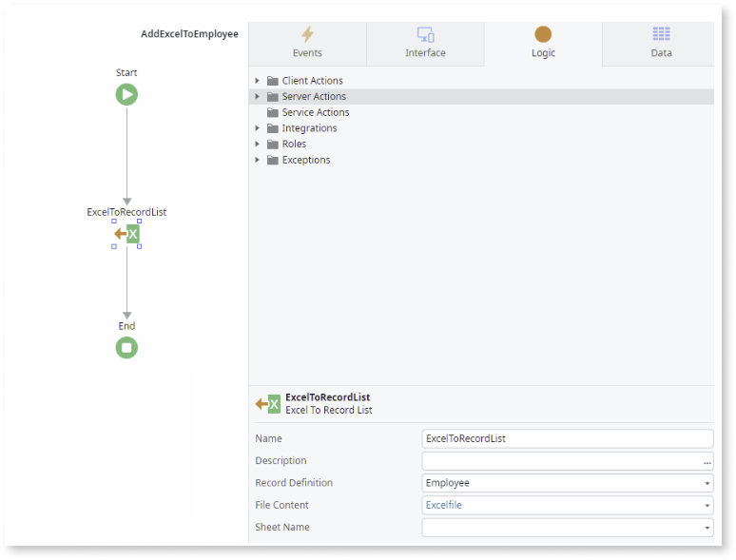
Task: Click the Name input field
Action: pyautogui.click(x=567, y=438)
